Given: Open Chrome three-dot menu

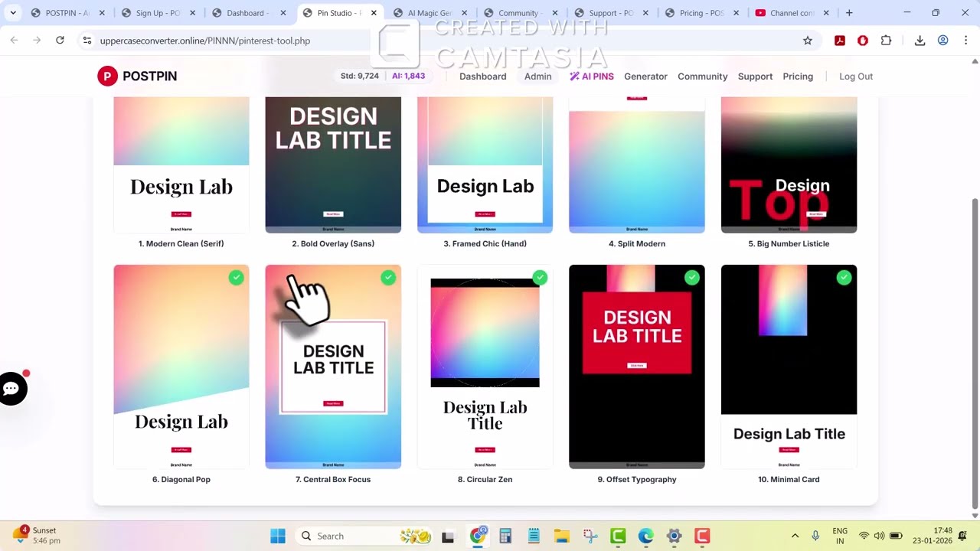Looking at the screenshot, I should click(x=965, y=41).
